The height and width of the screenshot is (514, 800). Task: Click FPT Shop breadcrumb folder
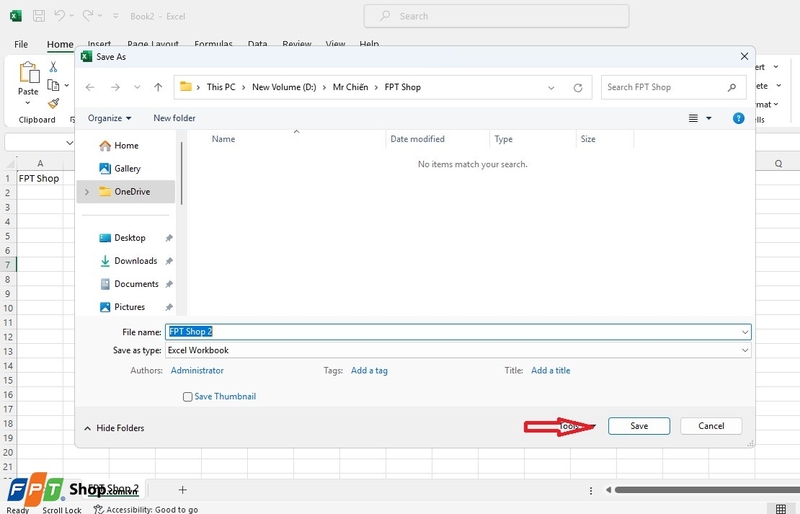403,87
